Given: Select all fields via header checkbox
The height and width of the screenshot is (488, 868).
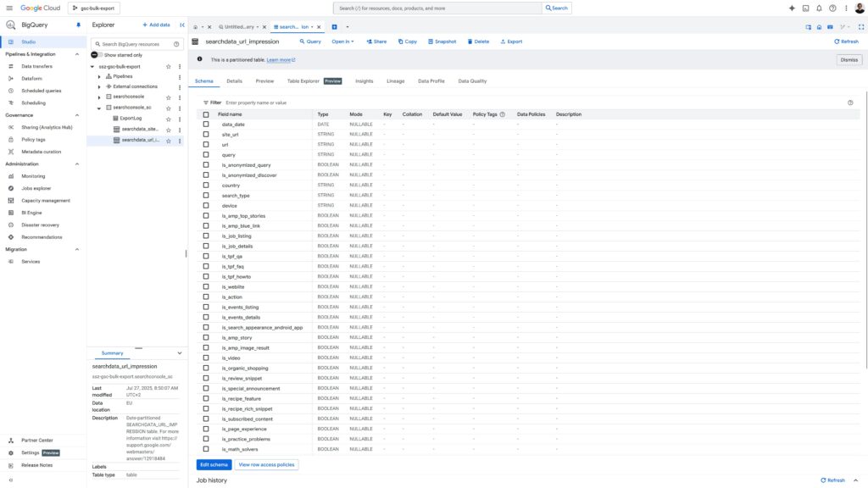Looking at the screenshot, I should click(x=206, y=114).
